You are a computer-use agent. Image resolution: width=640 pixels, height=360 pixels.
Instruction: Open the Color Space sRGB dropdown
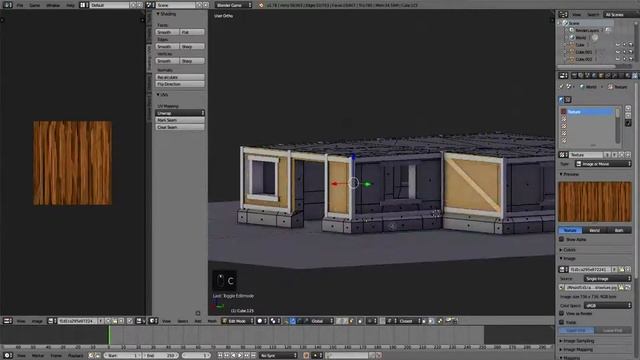(608, 305)
